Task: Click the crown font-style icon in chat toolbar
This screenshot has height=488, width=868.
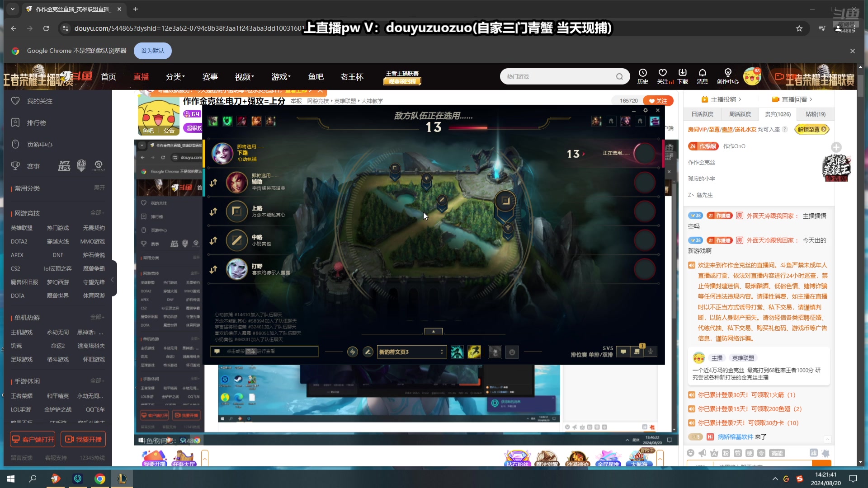Action: click(714, 453)
